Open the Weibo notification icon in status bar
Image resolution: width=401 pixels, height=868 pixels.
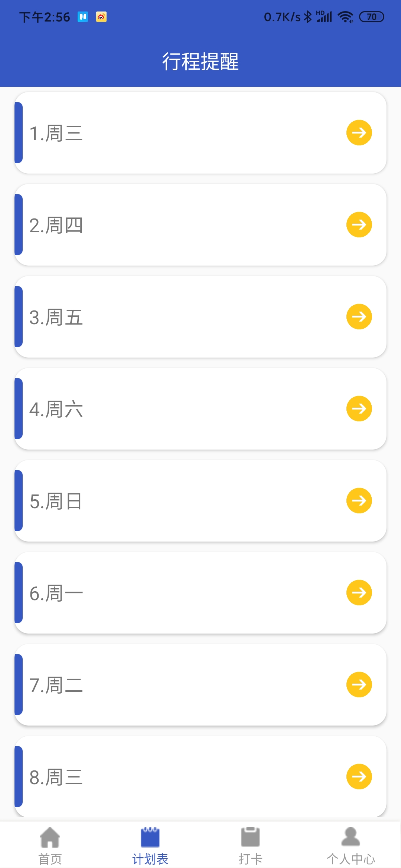(x=101, y=17)
